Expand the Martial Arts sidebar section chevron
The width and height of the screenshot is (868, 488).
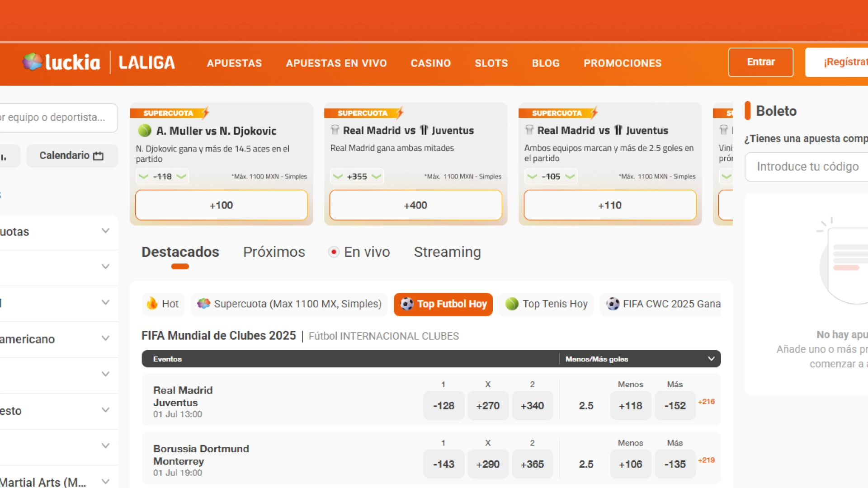105,482
